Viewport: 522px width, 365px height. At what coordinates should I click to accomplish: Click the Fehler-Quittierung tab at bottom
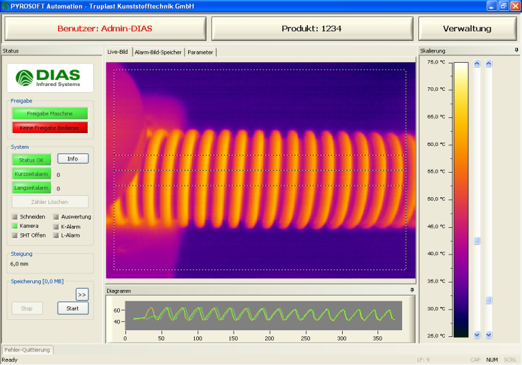[x=27, y=350]
